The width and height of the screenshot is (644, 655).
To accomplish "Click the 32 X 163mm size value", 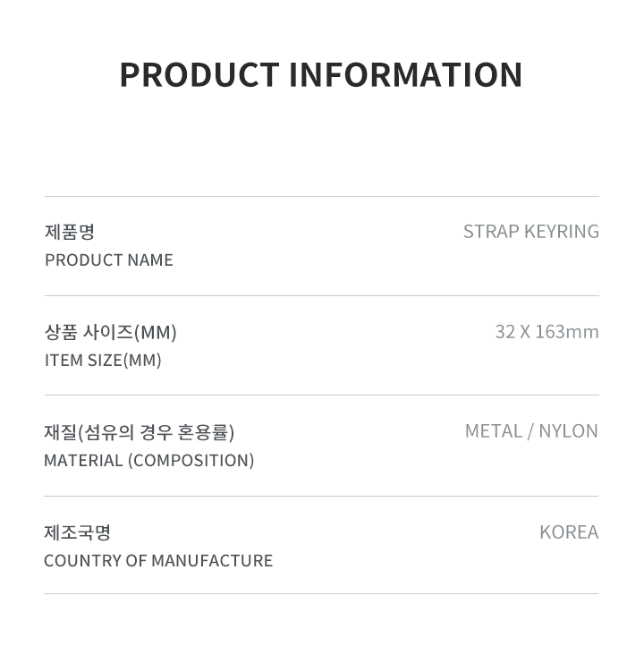I will point(547,332).
